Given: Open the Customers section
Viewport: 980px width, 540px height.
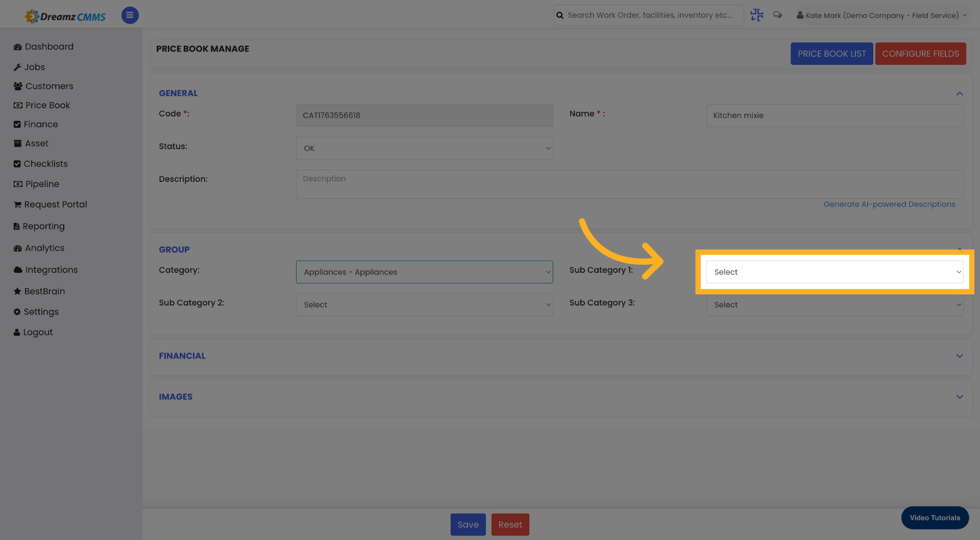Looking at the screenshot, I should pos(49,86).
